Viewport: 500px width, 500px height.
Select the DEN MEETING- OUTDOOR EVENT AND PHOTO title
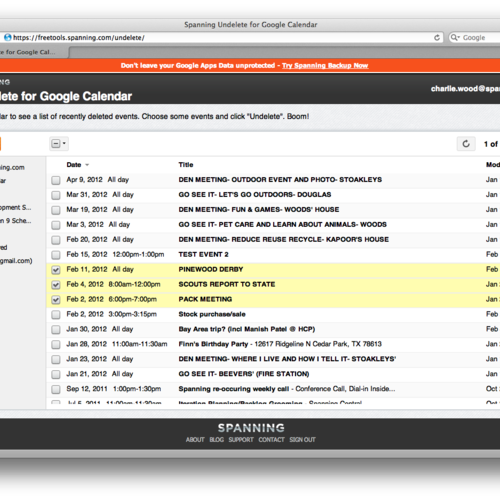point(280,180)
